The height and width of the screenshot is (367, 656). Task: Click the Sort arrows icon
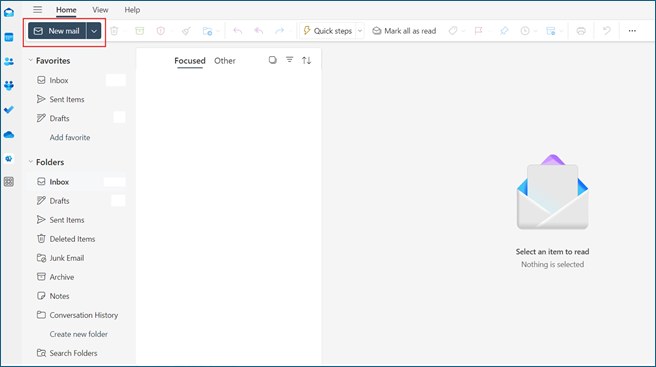pyautogui.click(x=307, y=60)
